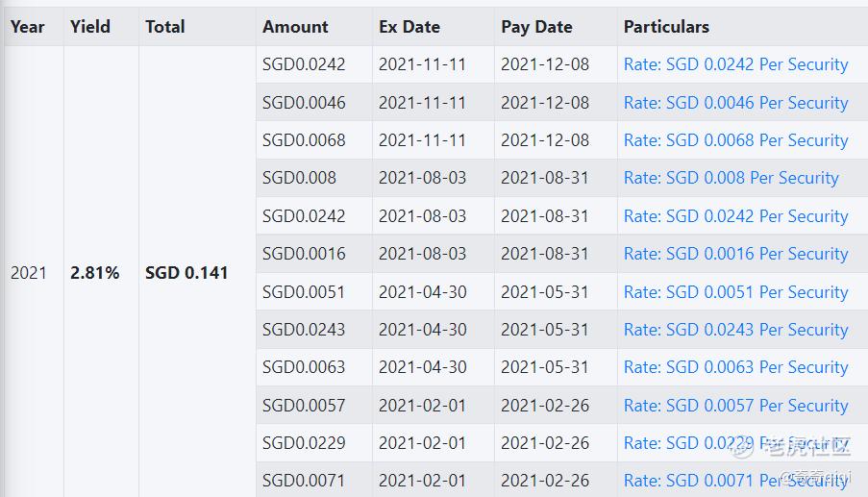
Task: Open the SGD 0.0046 Per Security rate link
Action: (735, 103)
